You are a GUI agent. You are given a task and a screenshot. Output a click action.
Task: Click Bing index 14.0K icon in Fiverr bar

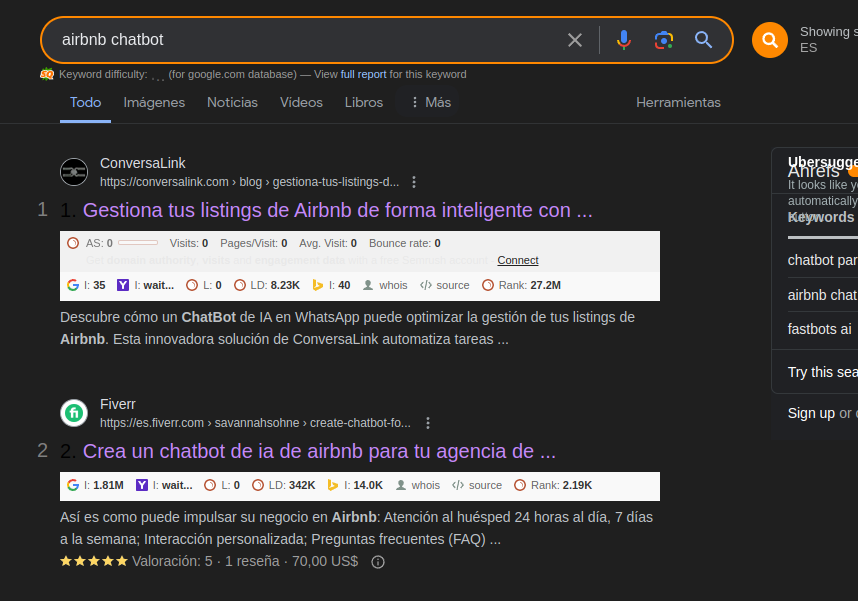click(x=333, y=485)
